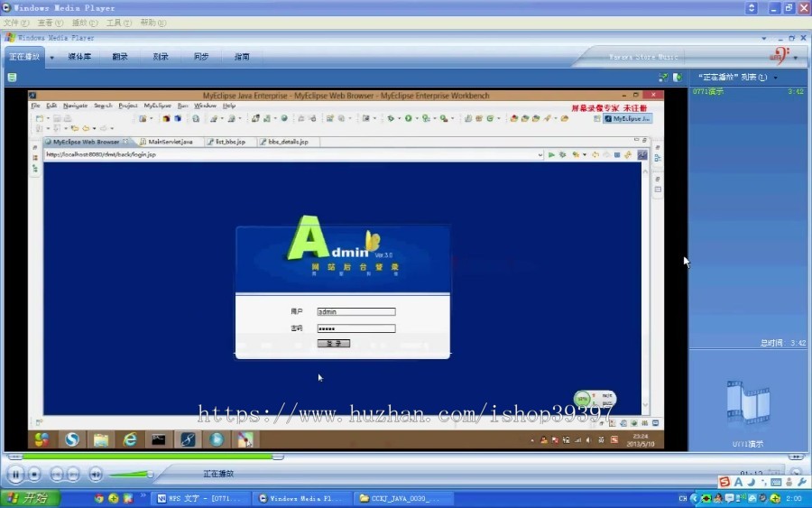
Task: Click the password field in video
Action: (356, 328)
